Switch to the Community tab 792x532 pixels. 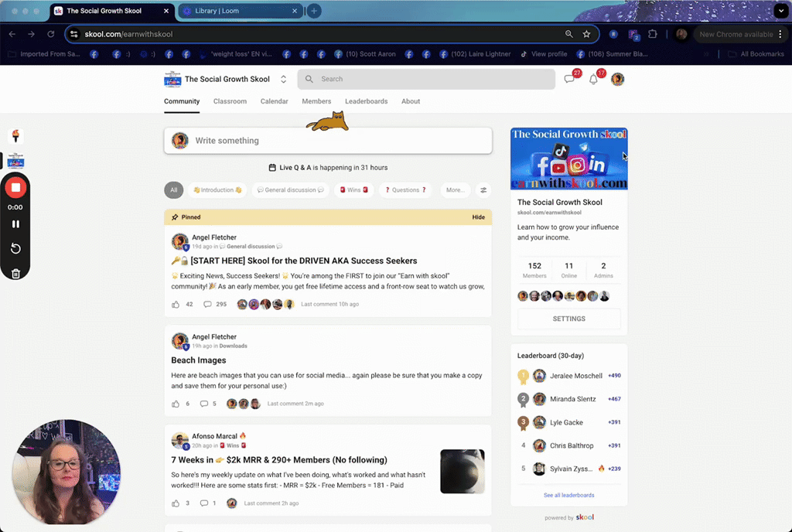(x=182, y=101)
